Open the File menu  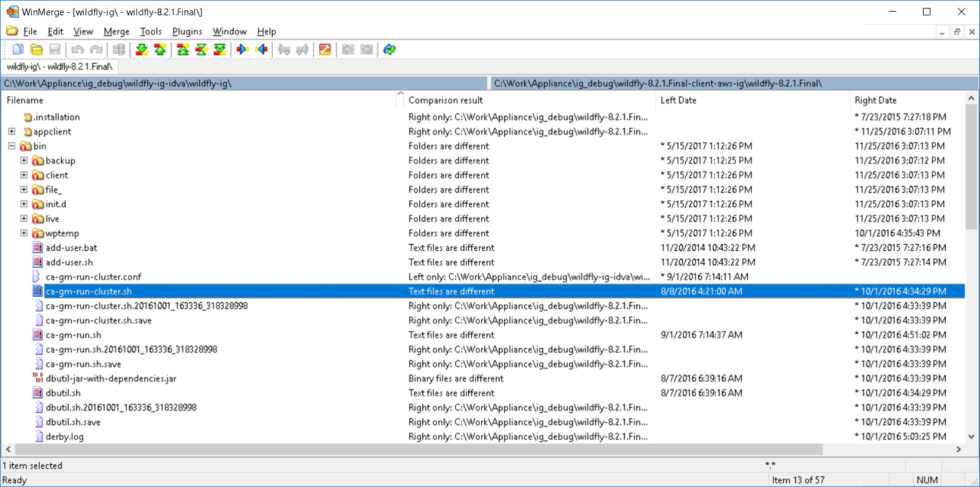click(x=30, y=31)
